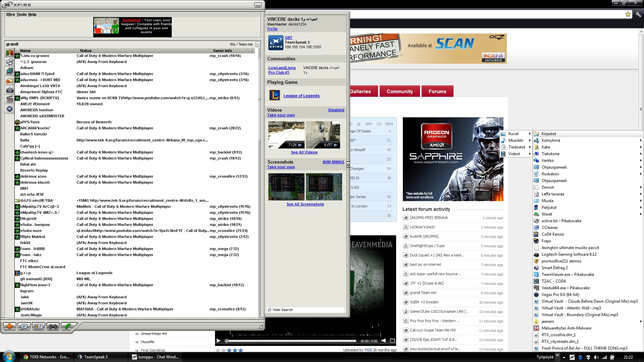Open the 6:57 video thumbnail

(x=323, y=135)
